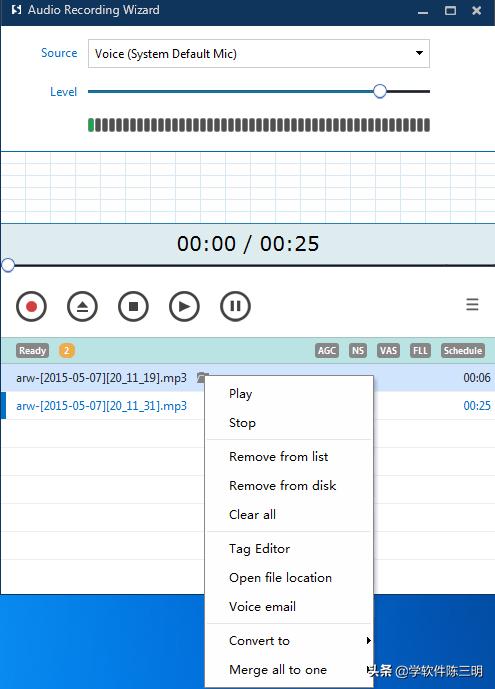Click the Schedule button

tap(463, 351)
